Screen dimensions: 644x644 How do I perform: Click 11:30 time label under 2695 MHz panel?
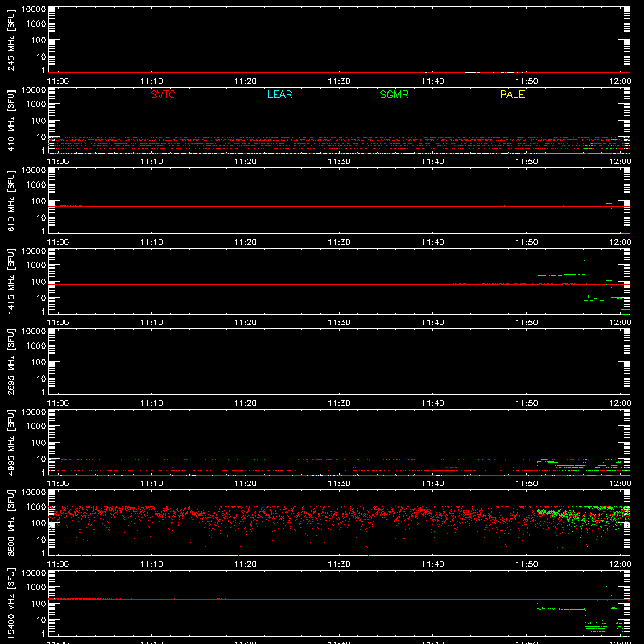339,403
